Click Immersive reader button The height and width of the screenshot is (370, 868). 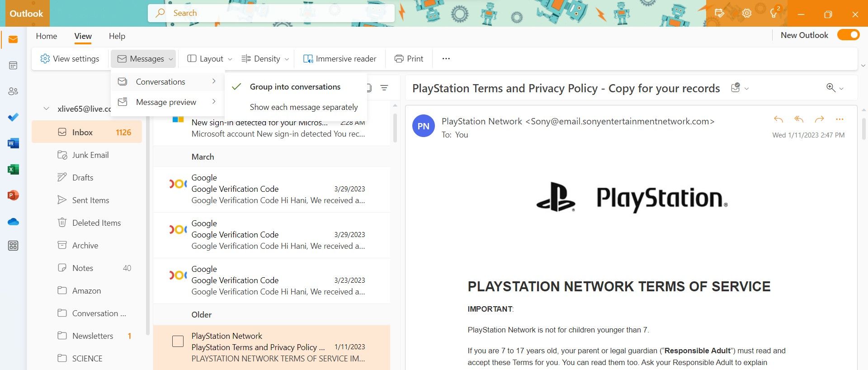coord(340,59)
